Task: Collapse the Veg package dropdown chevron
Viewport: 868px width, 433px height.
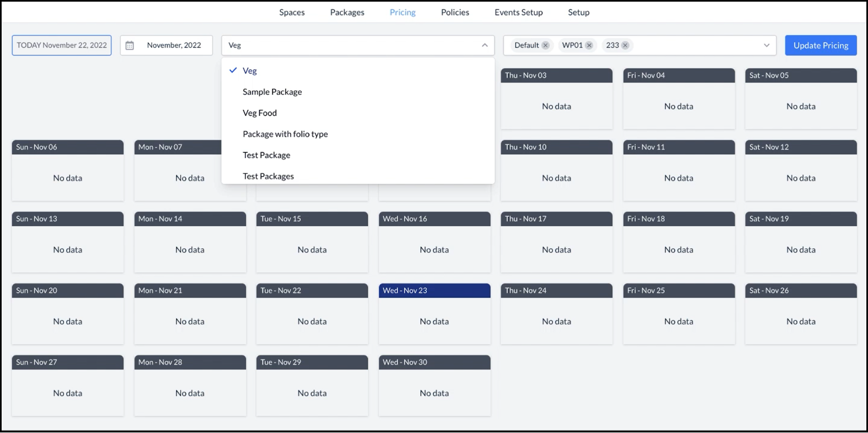Action: [x=484, y=46]
